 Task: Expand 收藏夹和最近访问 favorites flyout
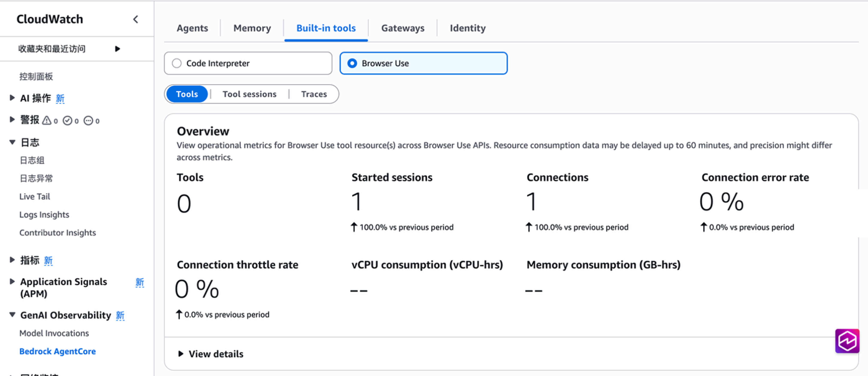(x=117, y=49)
